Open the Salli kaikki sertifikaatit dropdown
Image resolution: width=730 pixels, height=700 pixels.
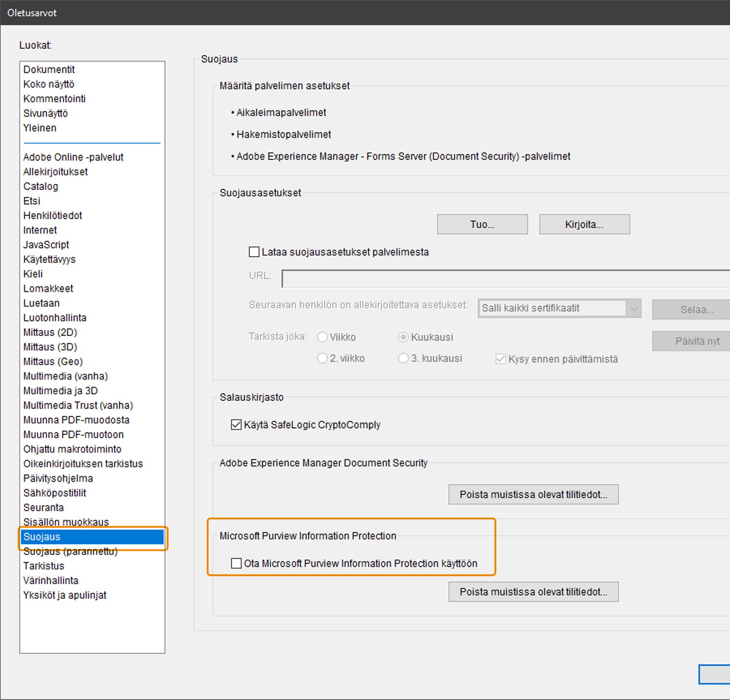pos(560,308)
